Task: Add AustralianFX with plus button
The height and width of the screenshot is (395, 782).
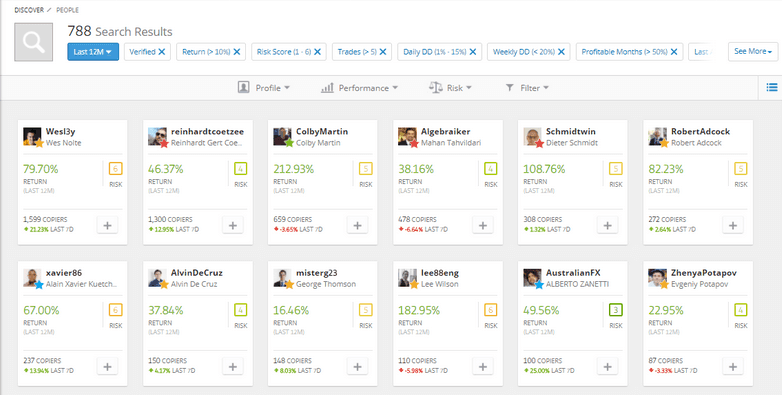Action: (x=607, y=367)
